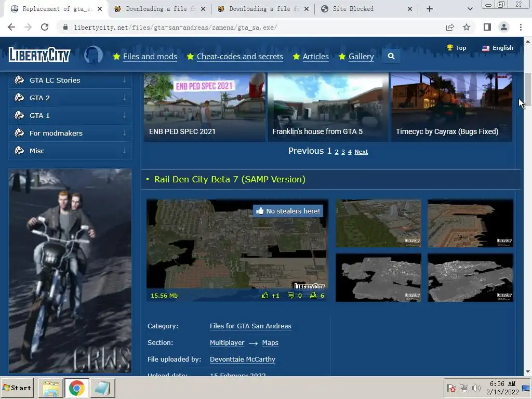Open Files for GTA San Andreas category
Screen dimensions: 532x399
[x=250, y=326]
